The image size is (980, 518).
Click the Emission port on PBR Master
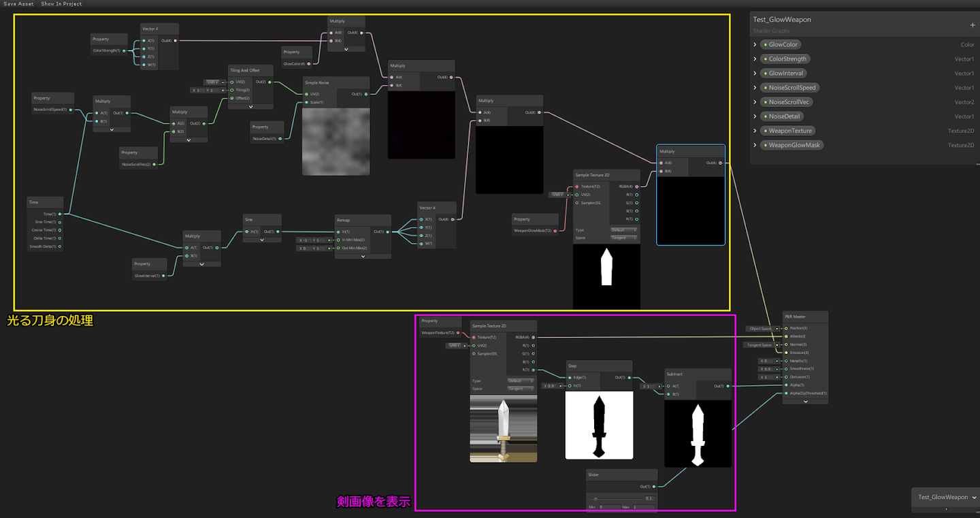[x=786, y=353]
